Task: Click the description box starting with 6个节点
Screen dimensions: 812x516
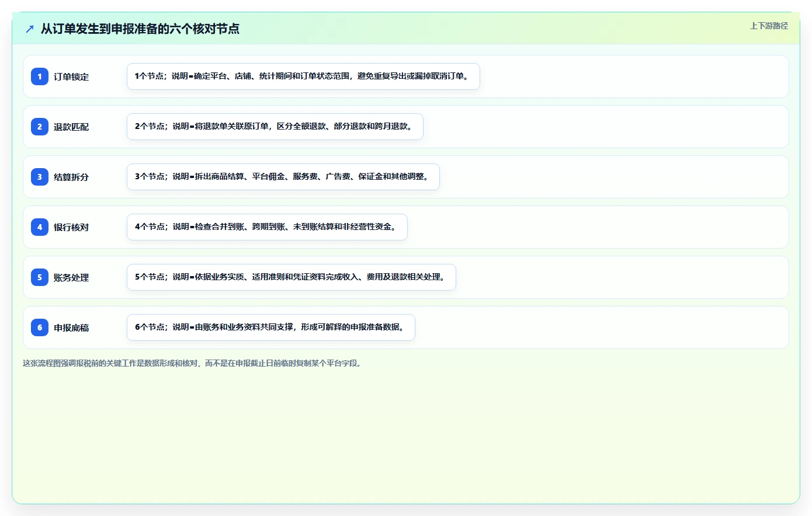Action: [x=271, y=327]
